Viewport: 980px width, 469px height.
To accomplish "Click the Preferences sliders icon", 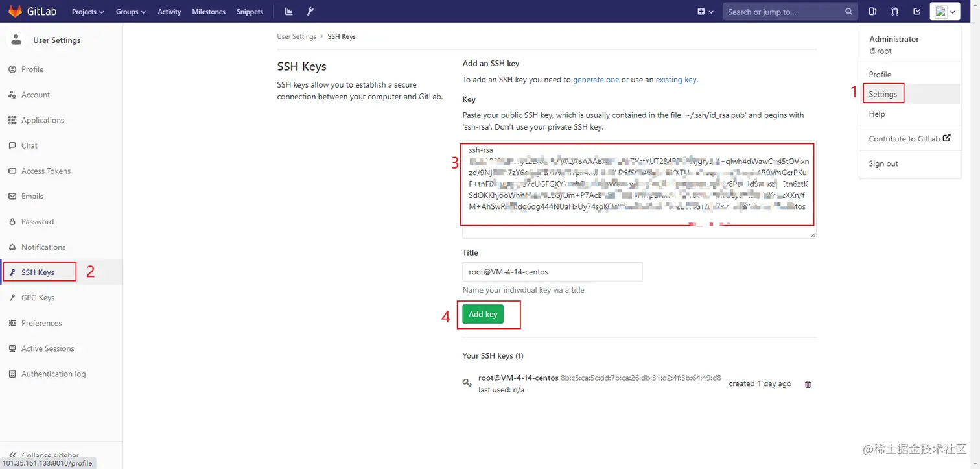I will 12,323.
